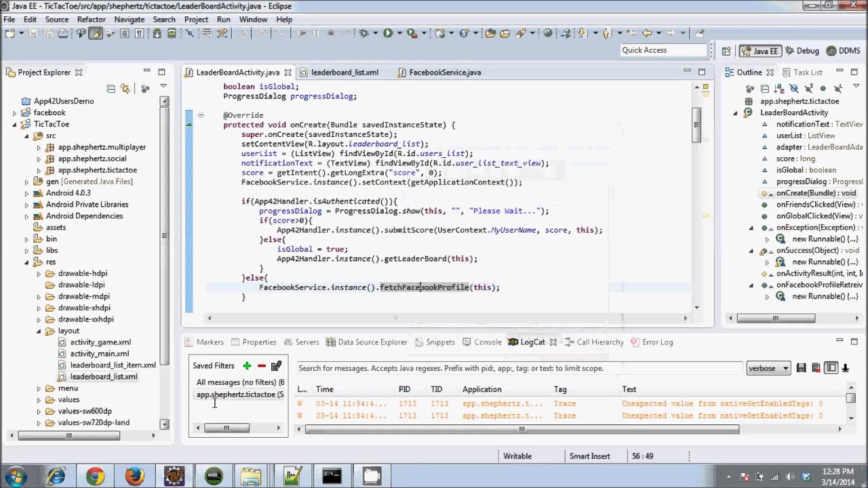The width and height of the screenshot is (868, 488).
Task: Open the Firefox taskbar icon
Action: pos(134,476)
